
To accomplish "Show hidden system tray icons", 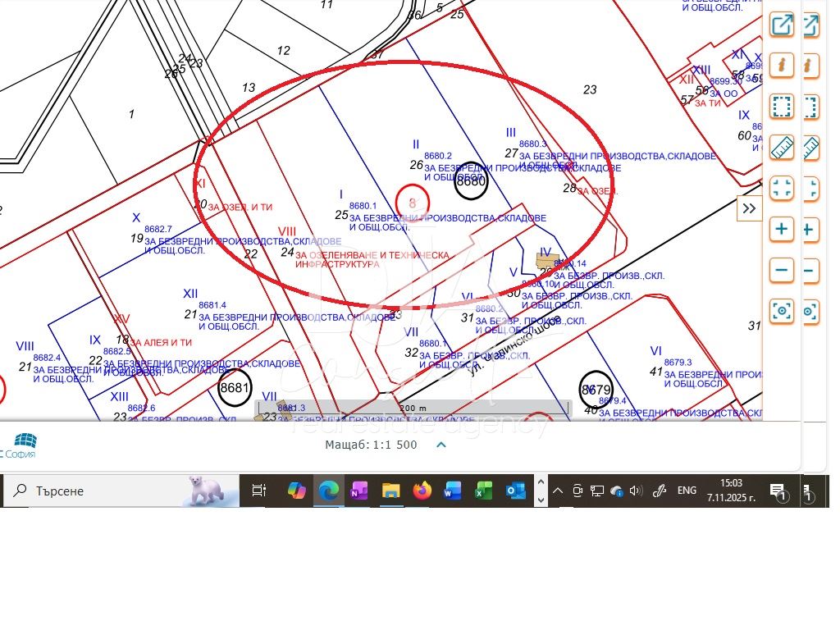I will (557, 491).
